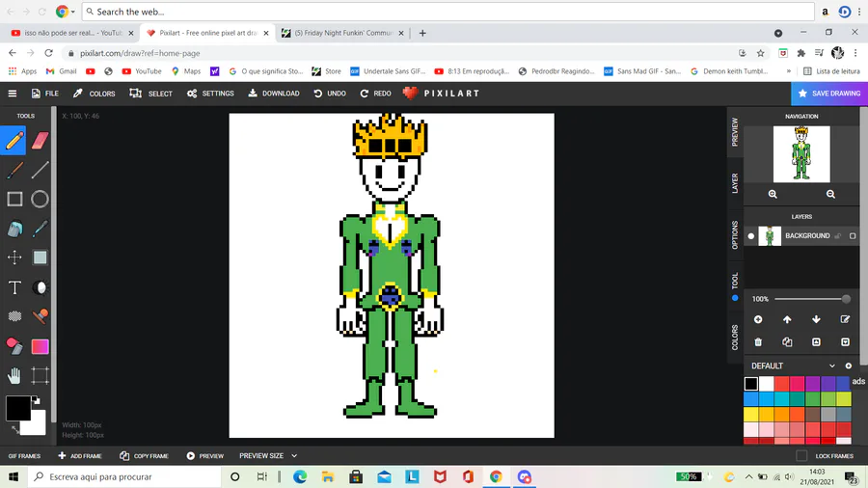Select the Eraser tool
The image size is (868, 488).
pyautogui.click(x=40, y=141)
